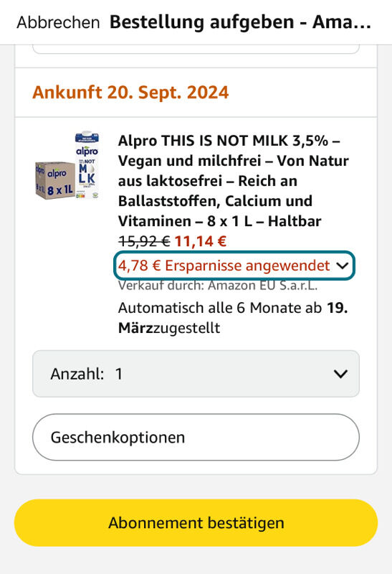
Task: Select the Ankunft 20. Sept. 2024 heading
Action: 130,93
